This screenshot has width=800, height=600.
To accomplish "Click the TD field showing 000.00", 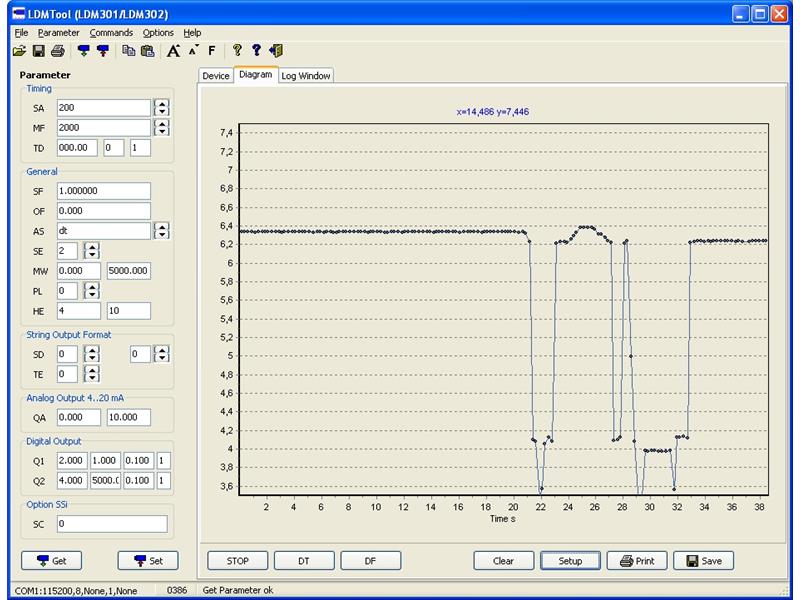I will point(77,147).
